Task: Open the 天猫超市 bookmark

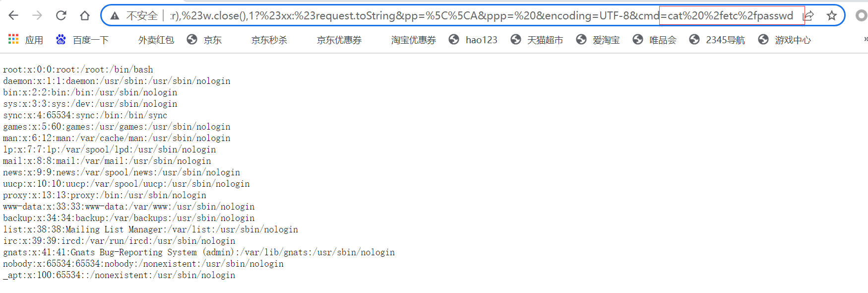Action: click(537, 40)
